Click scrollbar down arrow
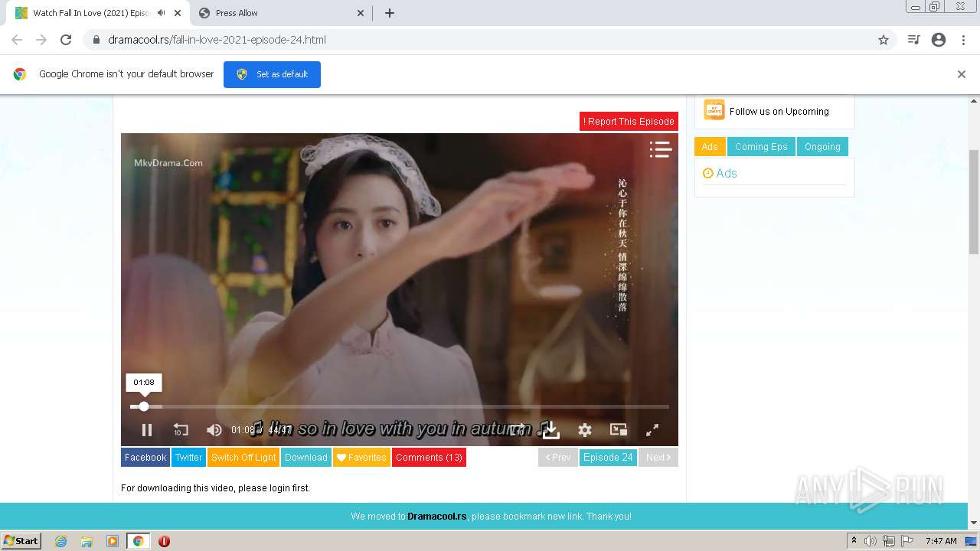The width and height of the screenshot is (980, 551). (x=974, y=523)
